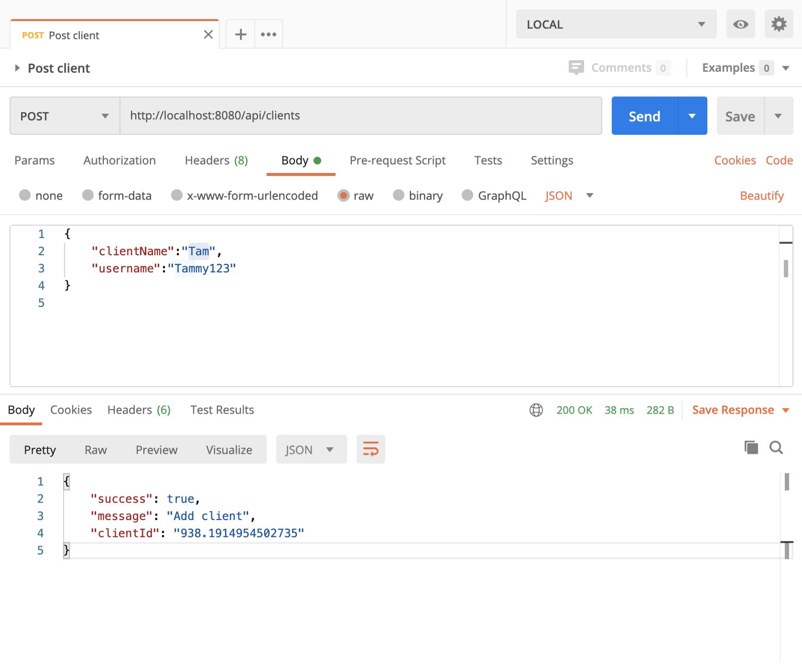Open the environment quick look eye icon
This screenshot has height=672, width=802.
tap(740, 24)
